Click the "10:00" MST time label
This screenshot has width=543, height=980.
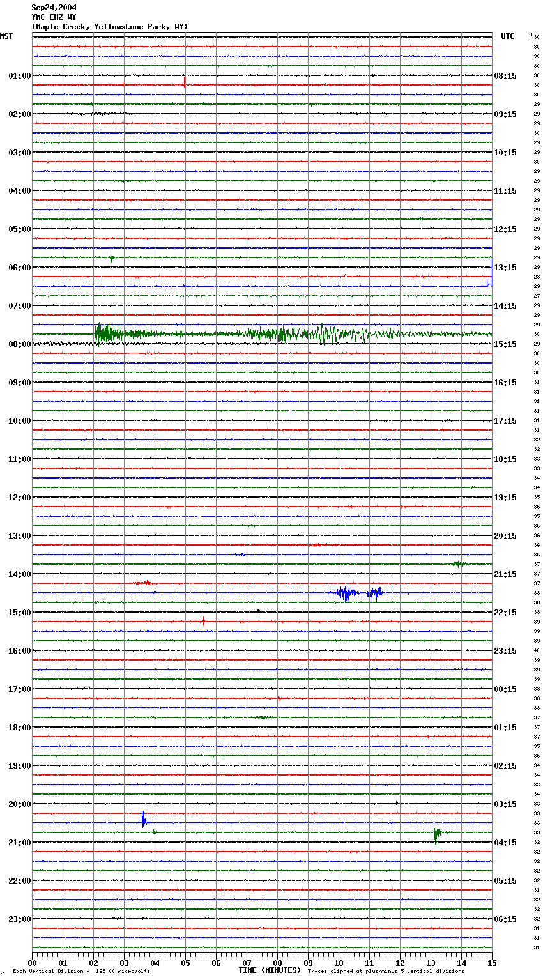pyautogui.click(x=20, y=421)
